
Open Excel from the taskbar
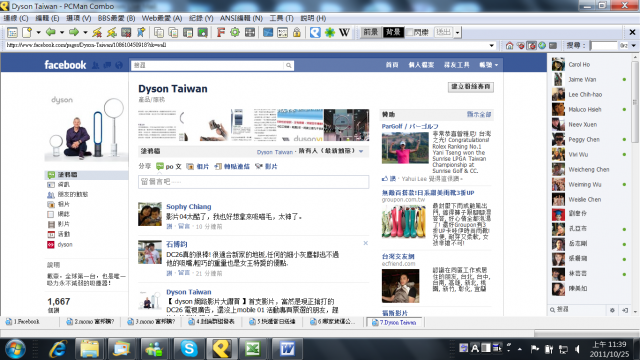coord(253,349)
